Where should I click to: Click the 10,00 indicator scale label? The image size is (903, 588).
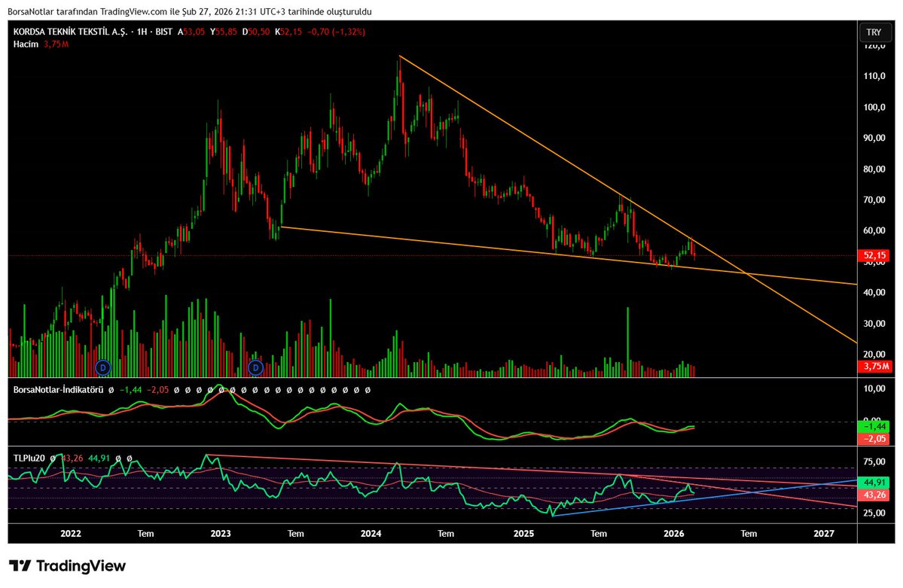(874, 388)
